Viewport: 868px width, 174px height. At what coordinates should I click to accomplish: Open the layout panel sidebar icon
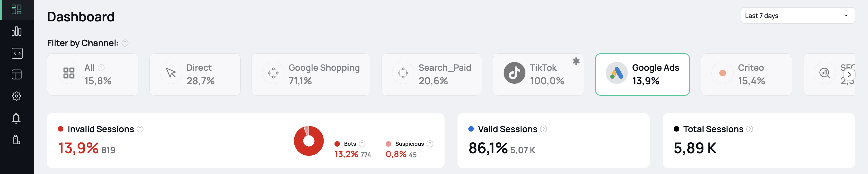(x=17, y=74)
